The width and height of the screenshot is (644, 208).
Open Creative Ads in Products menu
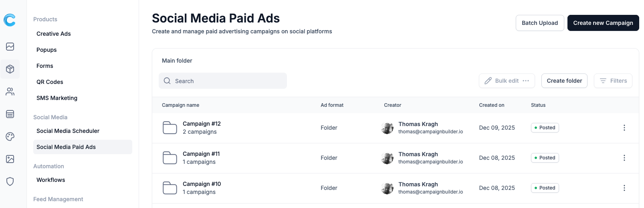[x=54, y=34]
